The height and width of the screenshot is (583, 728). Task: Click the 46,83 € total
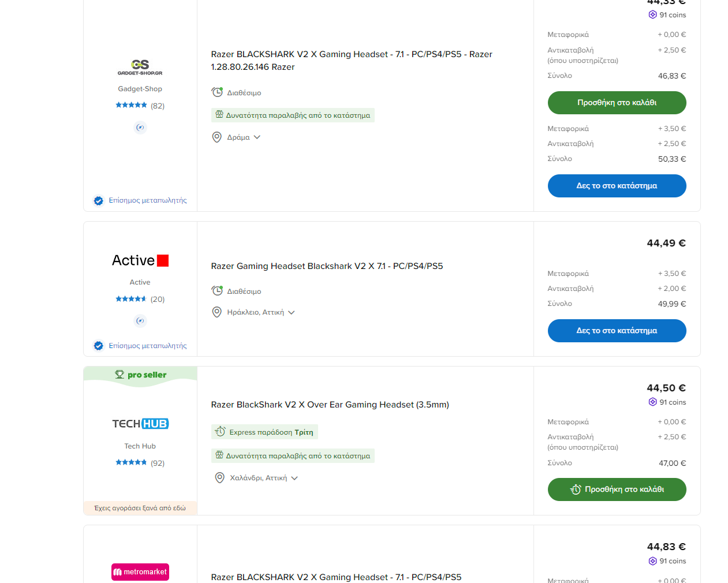coord(672,76)
